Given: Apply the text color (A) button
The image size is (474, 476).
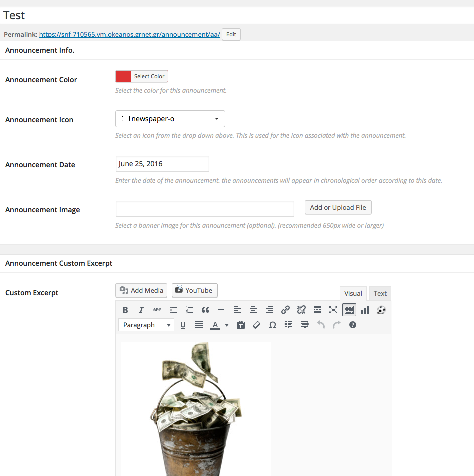Looking at the screenshot, I should 215,325.
